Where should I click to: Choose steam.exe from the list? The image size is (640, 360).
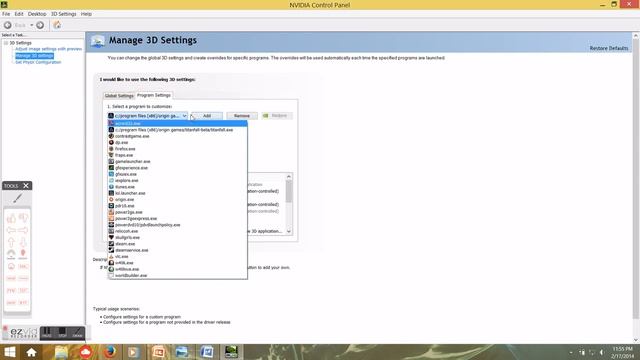(x=178, y=244)
